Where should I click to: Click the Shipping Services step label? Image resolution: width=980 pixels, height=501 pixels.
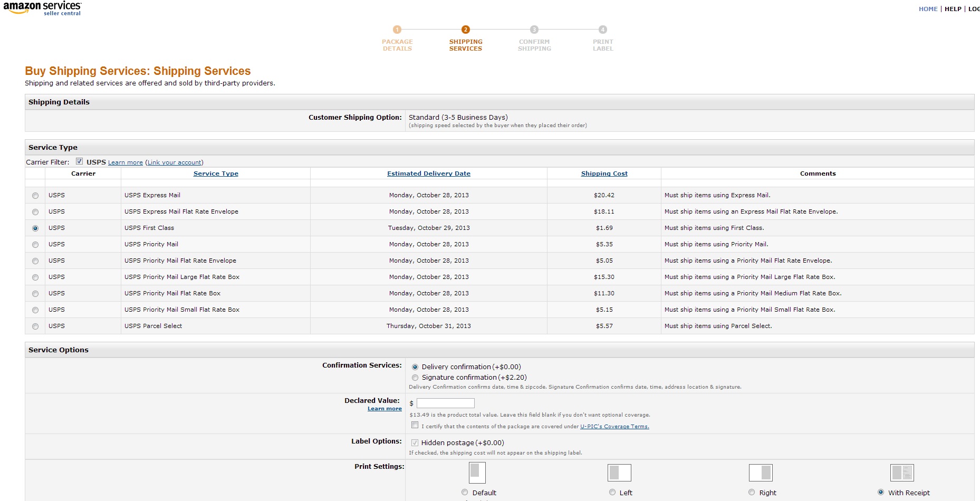[x=466, y=45]
